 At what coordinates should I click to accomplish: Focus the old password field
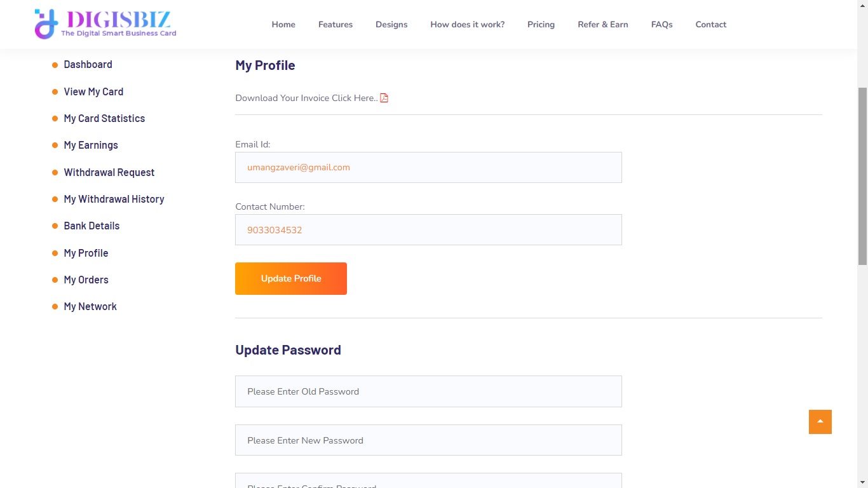click(428, 391)
